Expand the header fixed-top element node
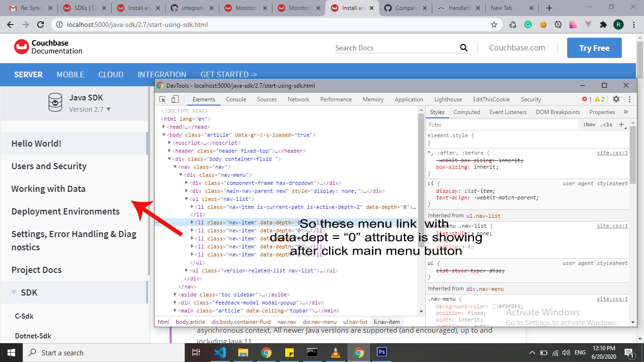Viewport: 644px width, 362px height. (170, 151)
